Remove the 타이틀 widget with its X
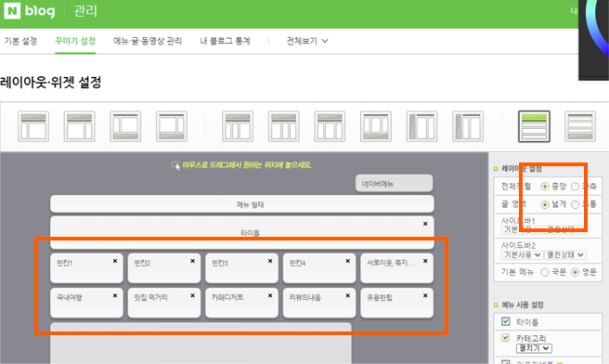 coord(425,224)
